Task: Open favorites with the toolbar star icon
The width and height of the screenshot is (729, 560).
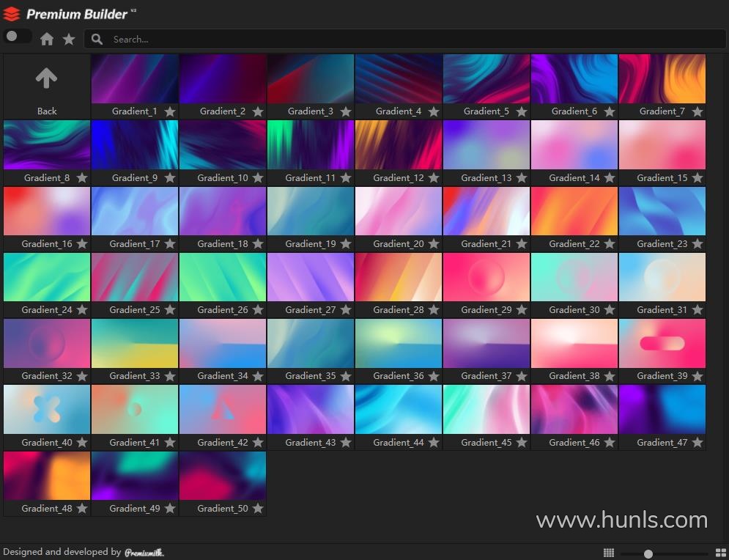Action: 69,40
